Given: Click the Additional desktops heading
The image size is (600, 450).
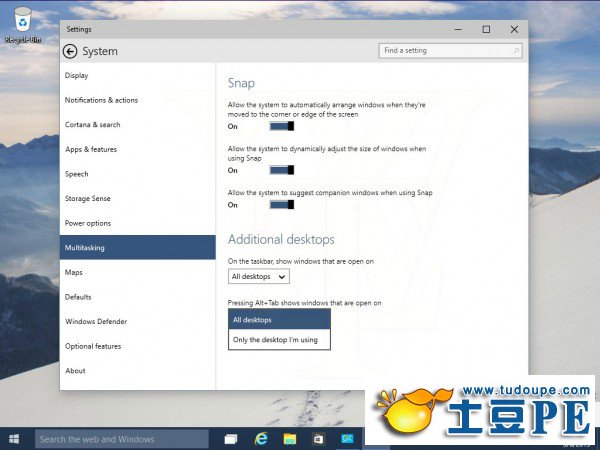Looking at the screenshot, I should (x=281, y=240).
